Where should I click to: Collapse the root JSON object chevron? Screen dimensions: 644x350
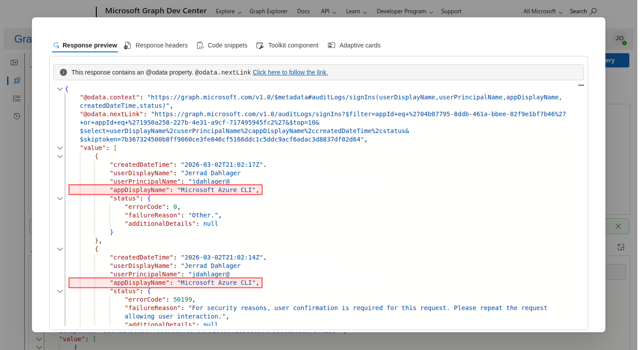[60, 88]
